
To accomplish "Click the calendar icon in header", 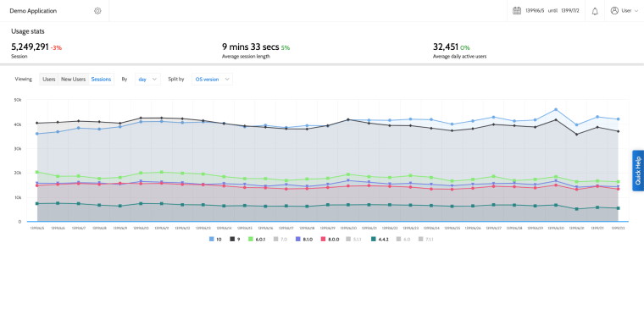I will pyautogui.click(x=517, y=11).
